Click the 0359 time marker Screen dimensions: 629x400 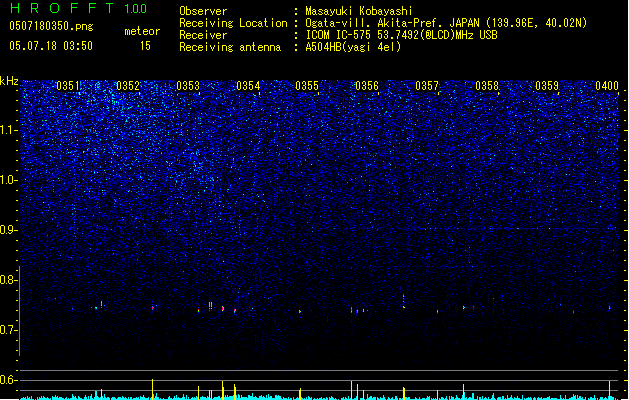[x=547, y=86]
